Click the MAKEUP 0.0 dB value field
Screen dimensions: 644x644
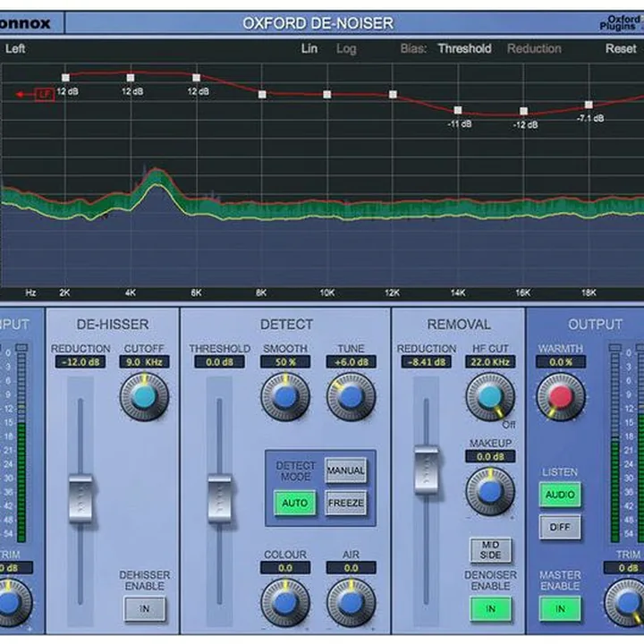pyautogui.click(x=490, y=456)
